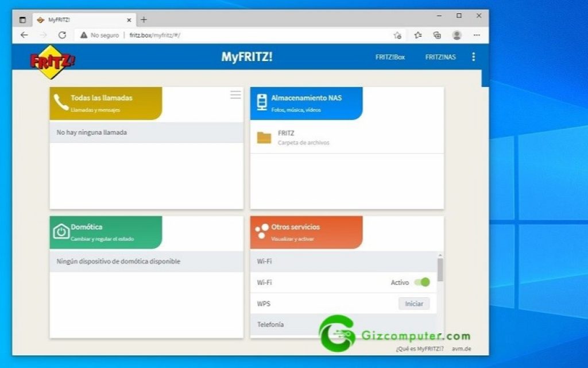Click the Otros servicios list scrollbar
Viewport: 588px width, 368px height.
click(x=440, y=269)
